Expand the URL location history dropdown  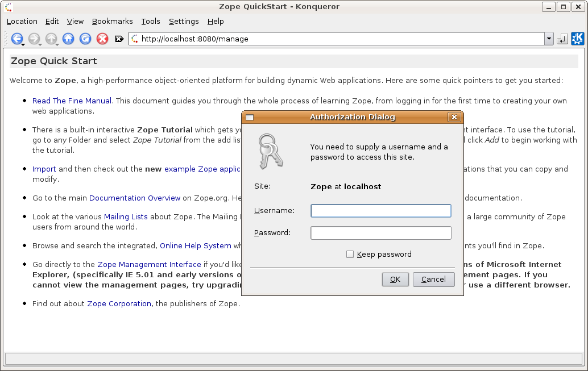[549, 39]
